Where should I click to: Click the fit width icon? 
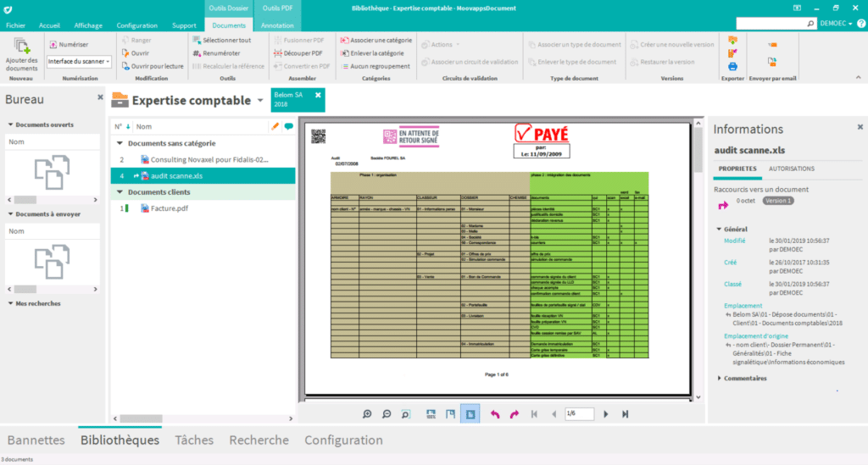coord(451,414)
